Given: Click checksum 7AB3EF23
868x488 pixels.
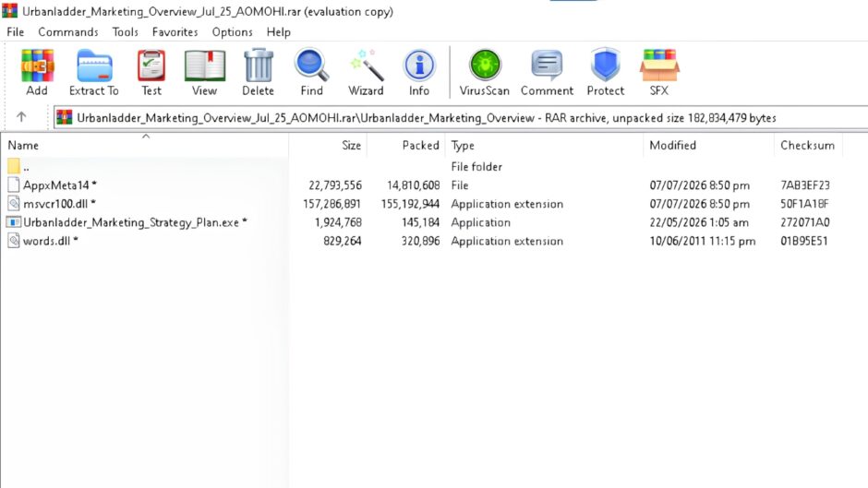Looking at the screenshot, I should (805, 185).
